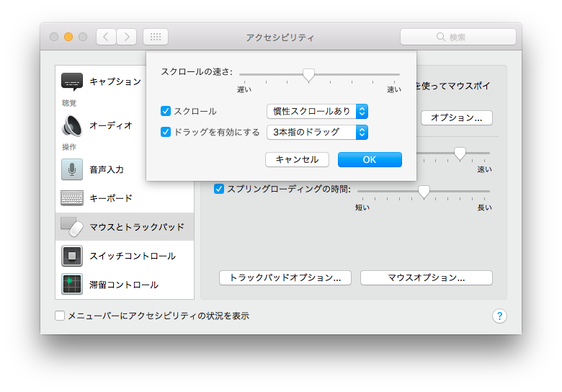Toggle ドラッグを有効にする checkbox
This screenshot has height=392, width=562.
[166, 132]
